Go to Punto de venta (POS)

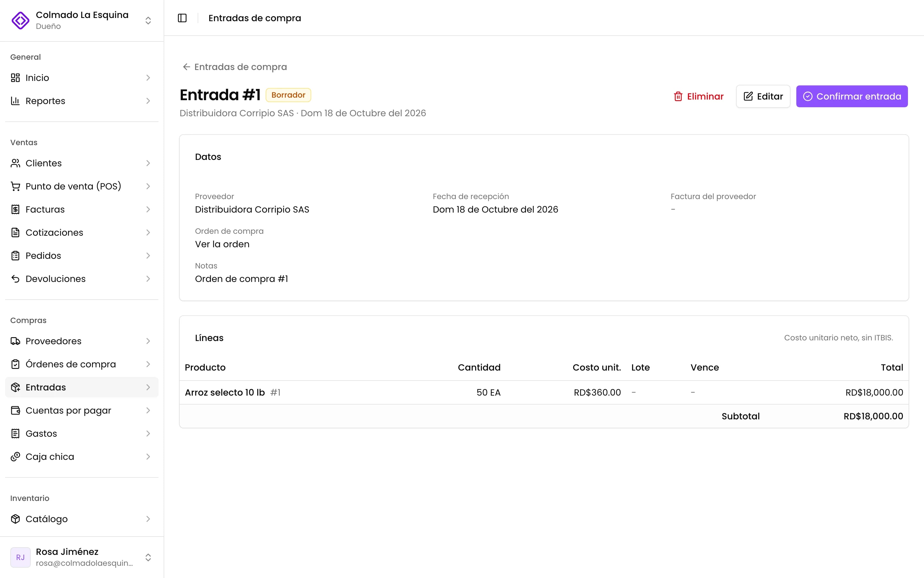tap(82, 186)
